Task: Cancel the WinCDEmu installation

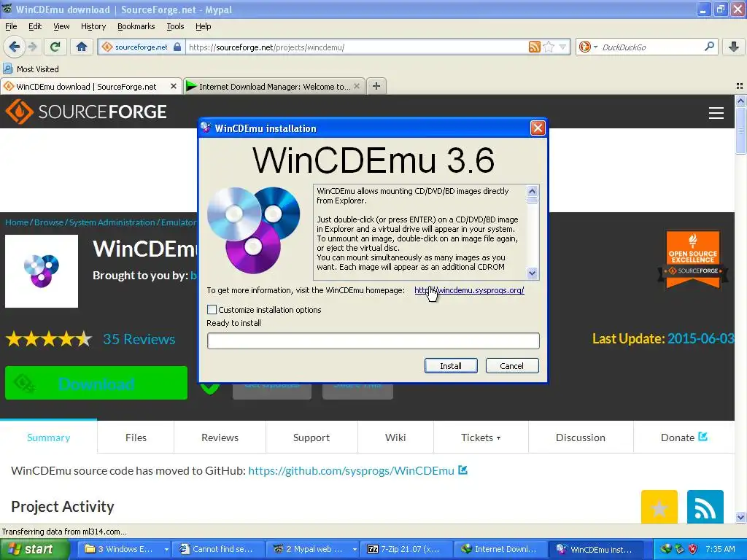Action: (511, 366)
